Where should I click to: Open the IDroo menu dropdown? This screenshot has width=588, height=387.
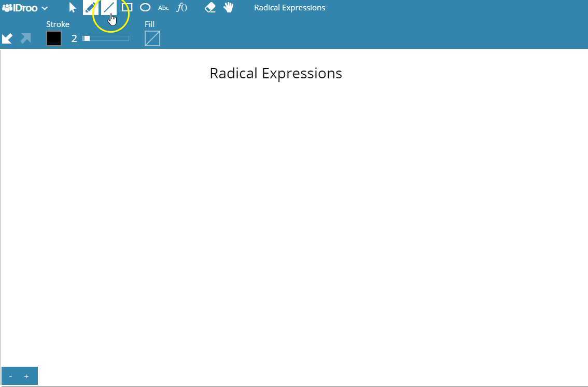[x=45, y=7]
